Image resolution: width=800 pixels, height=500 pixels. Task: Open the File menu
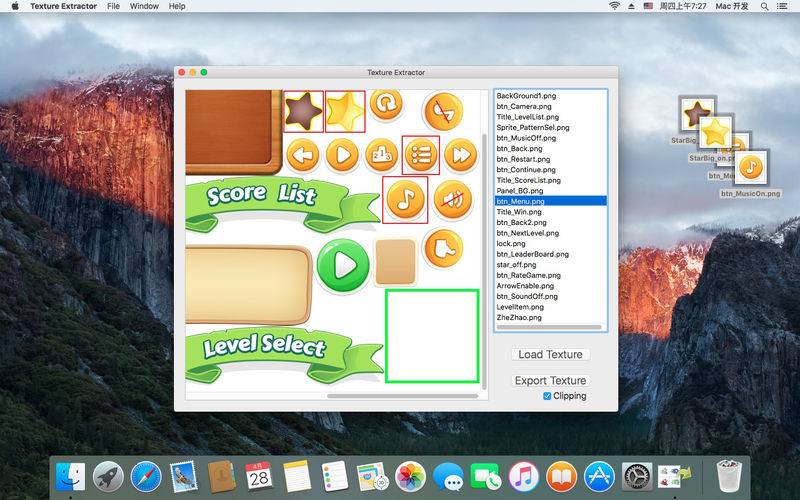tap(113, 6)
